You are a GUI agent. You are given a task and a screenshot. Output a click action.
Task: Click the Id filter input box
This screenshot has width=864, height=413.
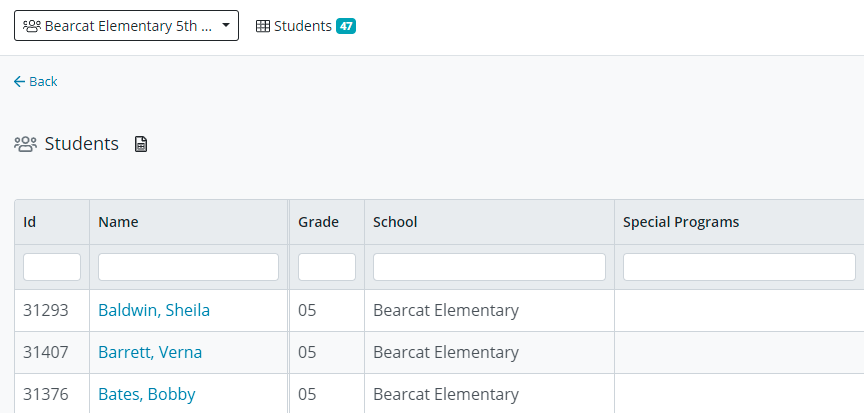[52, 267]
